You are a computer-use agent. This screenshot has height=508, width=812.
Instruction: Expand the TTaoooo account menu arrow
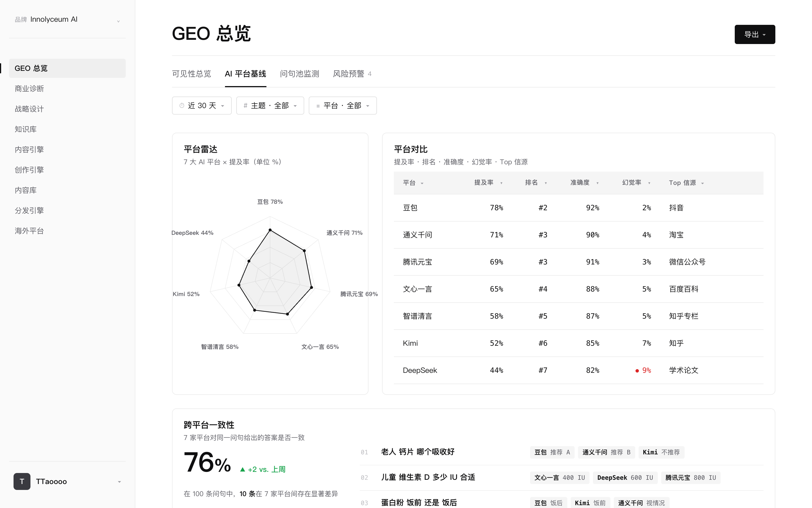coord(119,482)
